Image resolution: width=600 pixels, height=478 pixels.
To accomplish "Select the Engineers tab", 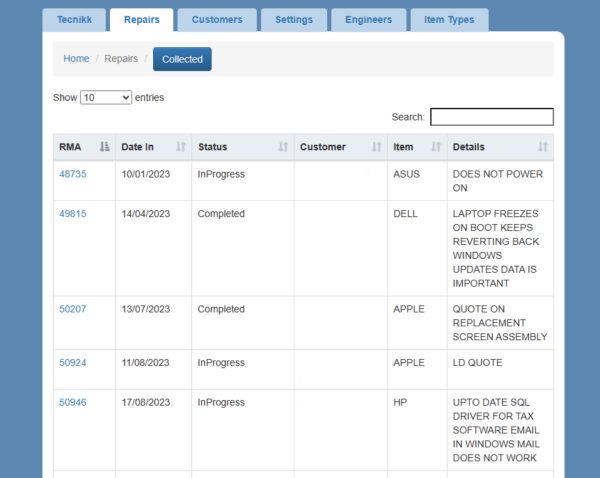I will click(368, 20).
